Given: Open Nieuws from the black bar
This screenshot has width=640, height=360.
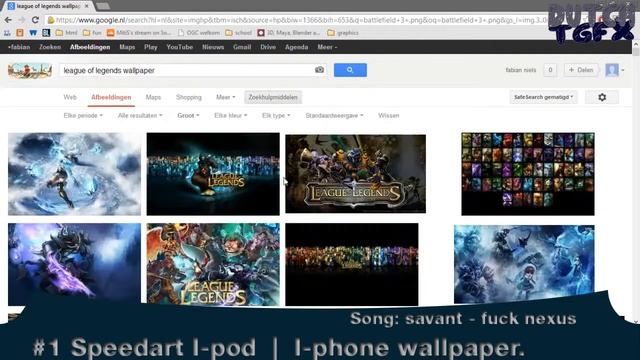Looking at the screenshot, I should [213, 47].
